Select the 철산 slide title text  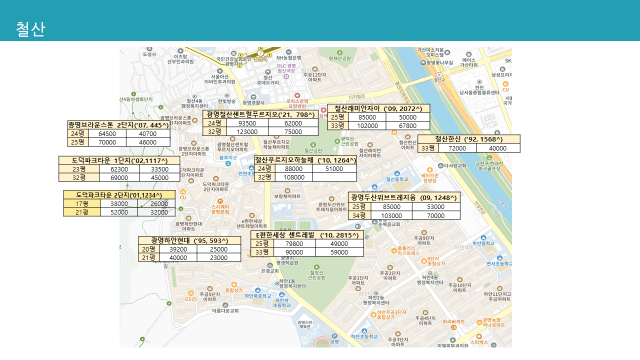tap(30, 29)
